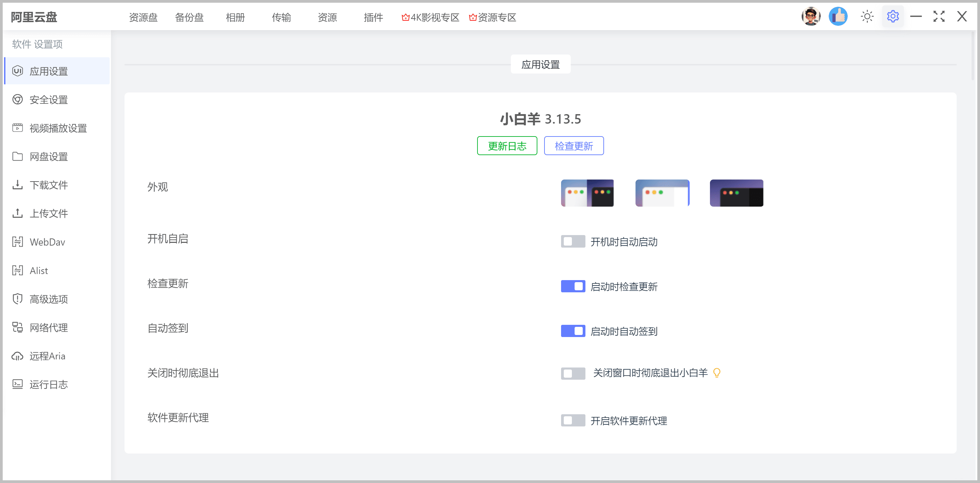
Task: Click the 远程Aria cloud icon
Action: (18, 356)
